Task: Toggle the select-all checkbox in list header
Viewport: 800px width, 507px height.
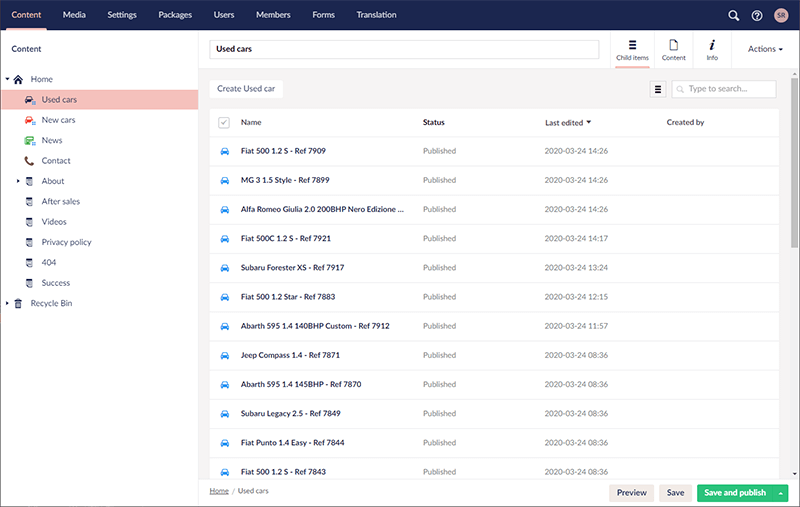Action: coord(223,122)
